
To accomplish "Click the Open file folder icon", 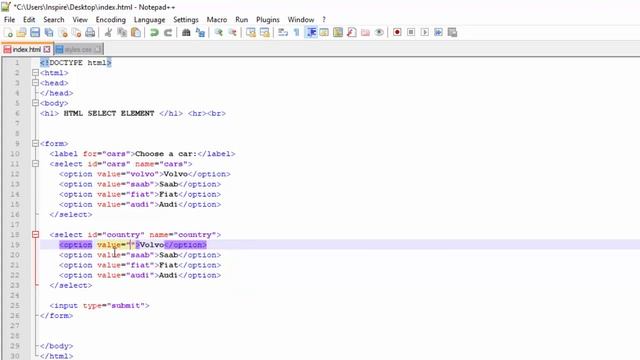I will pos(22,33).
